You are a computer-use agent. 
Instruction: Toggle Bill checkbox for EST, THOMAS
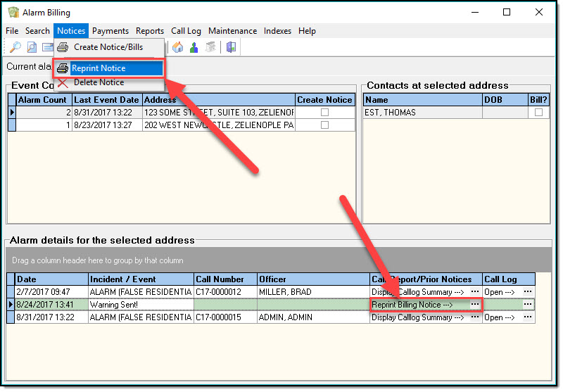pos(538,113)
